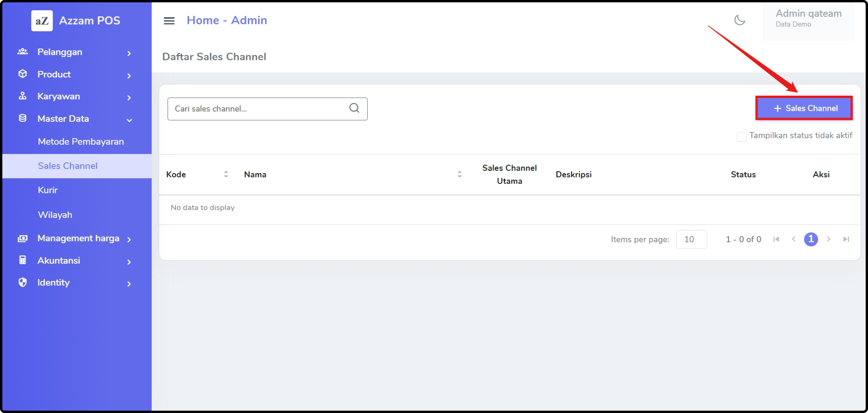Click the hamburger menu icon

[169, 21]
